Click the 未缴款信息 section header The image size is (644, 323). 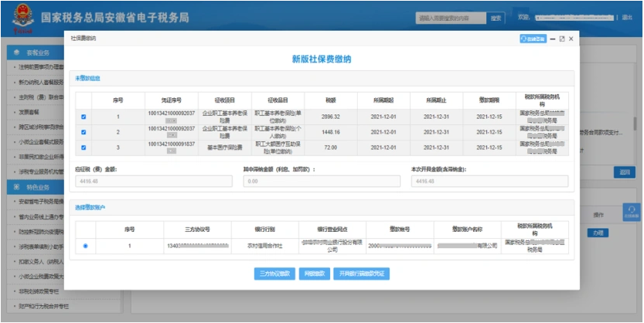(x=87, y=78)
